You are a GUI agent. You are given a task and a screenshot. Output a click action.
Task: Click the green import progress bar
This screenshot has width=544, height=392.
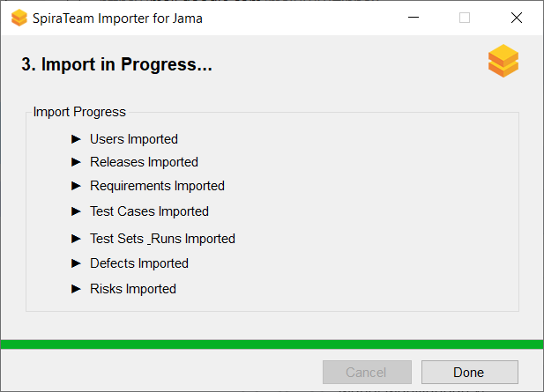272,344
